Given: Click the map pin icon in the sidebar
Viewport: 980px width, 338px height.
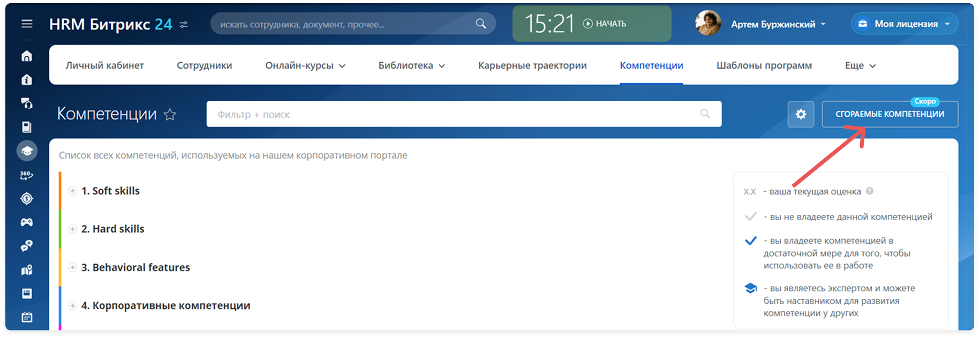Looking at the screenshot, I should click(27, 270).
